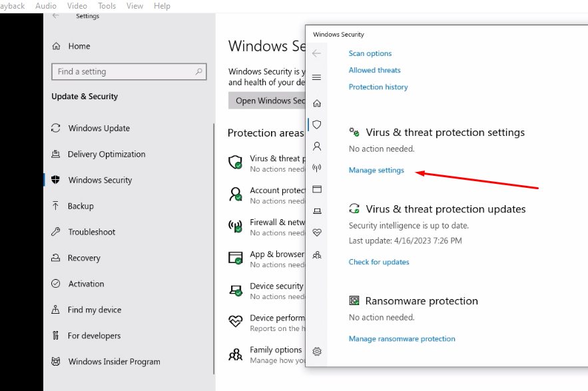Click the Virus & threat protection updates heading
The height and width of the screenshot is (391, 588).
445,209
